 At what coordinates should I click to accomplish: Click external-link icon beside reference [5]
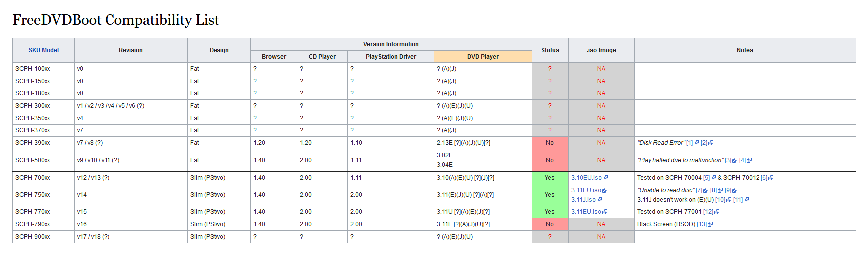click(713, 178)
